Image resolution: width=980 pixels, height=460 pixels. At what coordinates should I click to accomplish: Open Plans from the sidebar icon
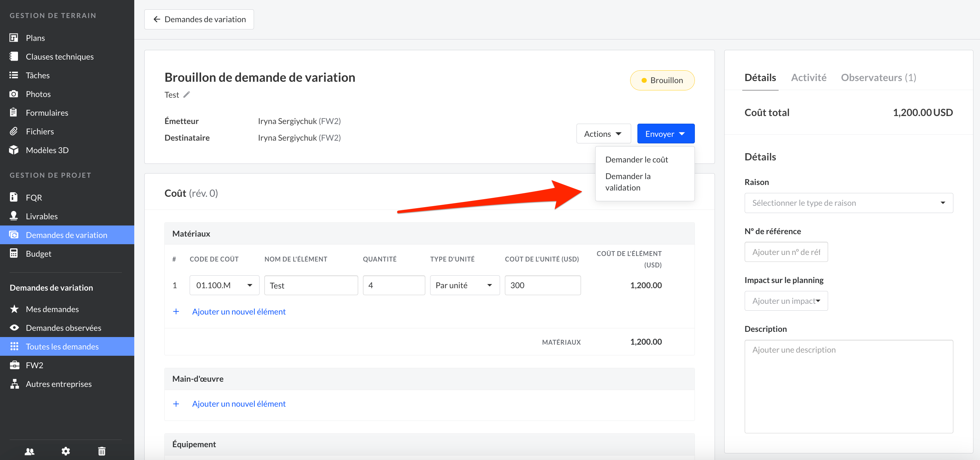[14, 38]
